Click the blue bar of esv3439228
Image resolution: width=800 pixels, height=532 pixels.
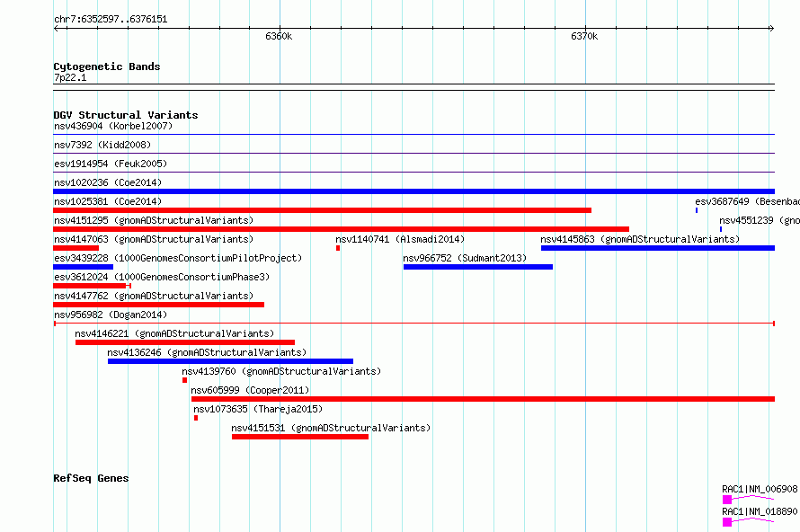tap(84, 267)
